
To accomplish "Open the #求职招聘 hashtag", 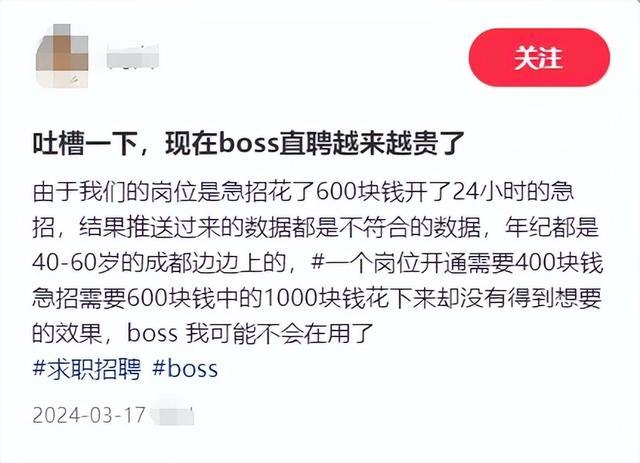I will (87, 368).
